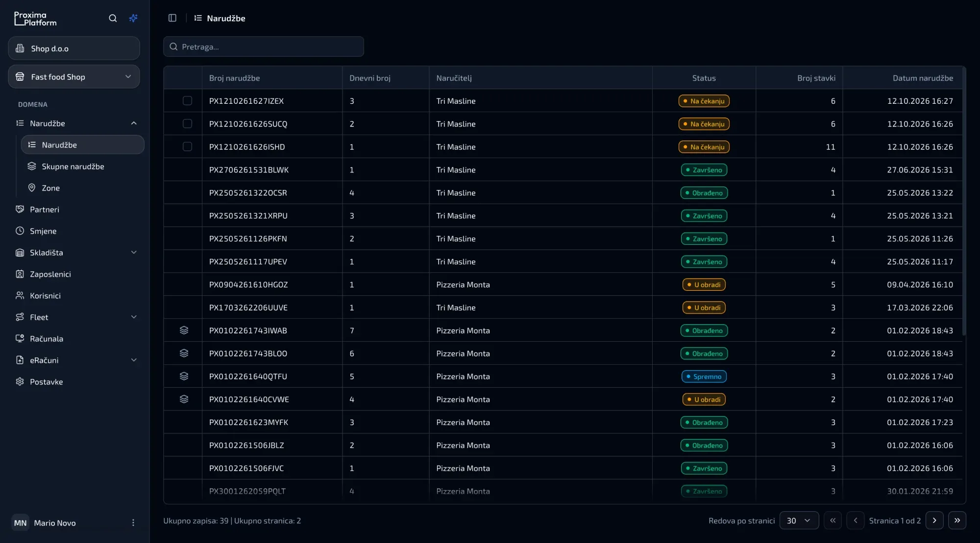The width and height of the screenshot is (980, 543).
Task: Click the MN user avatar
Action: tap(20, 523)
